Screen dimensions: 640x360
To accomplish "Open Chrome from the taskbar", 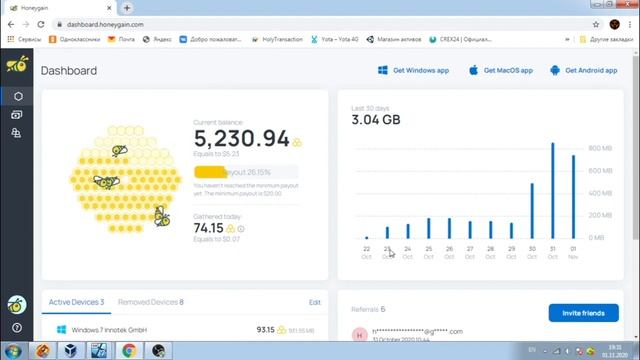I will pos(129,351).
